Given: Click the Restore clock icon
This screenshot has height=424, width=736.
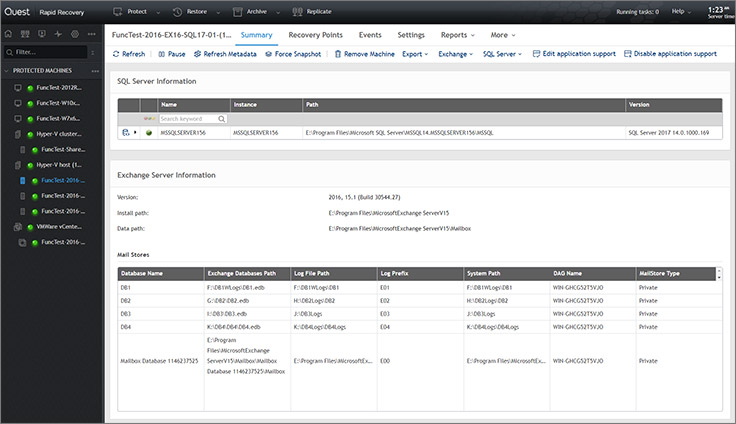Looking at the screenshot, I should tap(177, 12).
